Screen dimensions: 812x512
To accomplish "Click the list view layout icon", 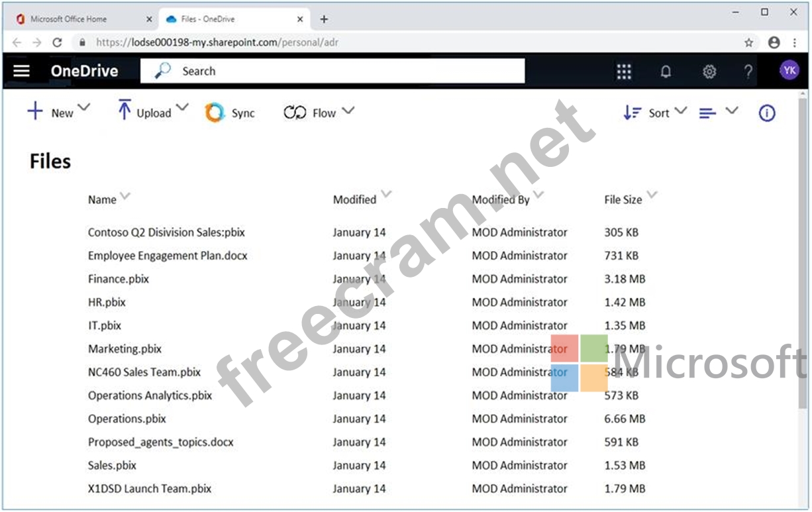I will pyautogui.click(x=707, y=113).
